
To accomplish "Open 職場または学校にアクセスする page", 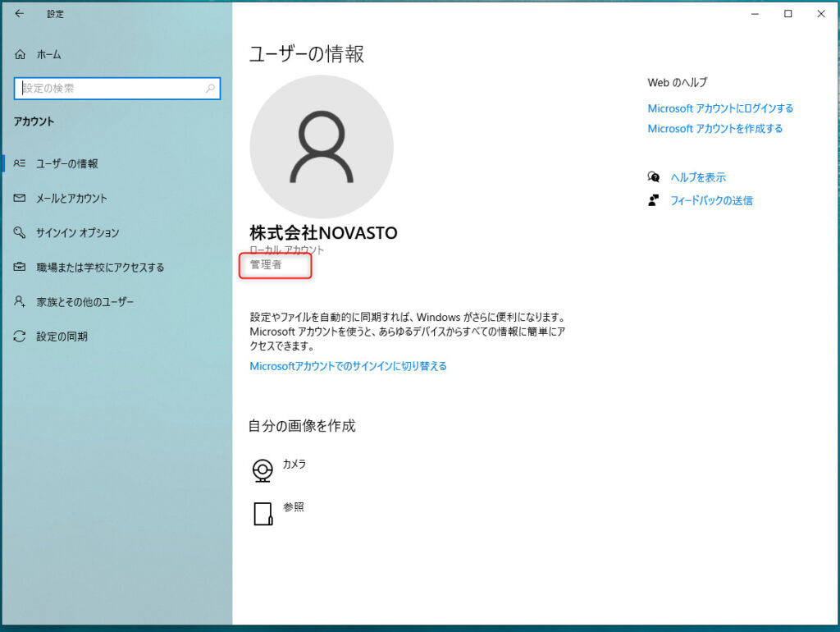I will click(100, 267).
